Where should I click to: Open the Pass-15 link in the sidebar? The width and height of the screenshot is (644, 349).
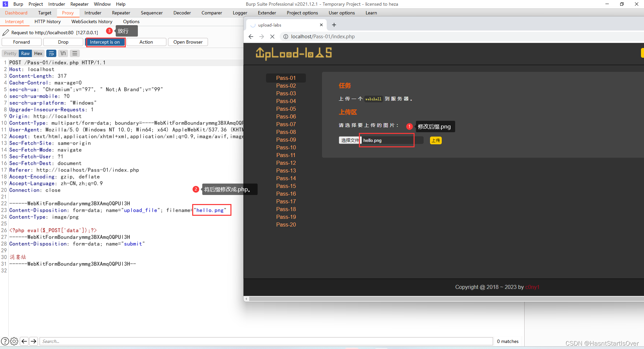[x=286, y=186]
